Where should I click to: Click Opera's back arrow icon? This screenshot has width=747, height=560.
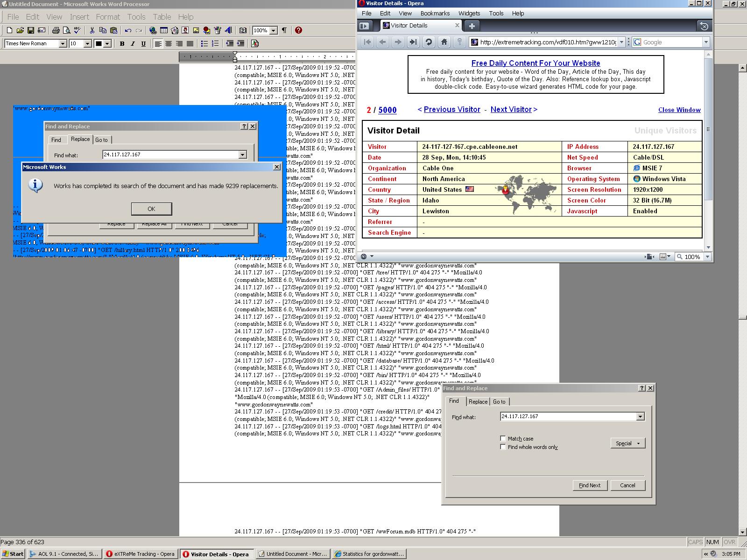(x=382, y=42)
